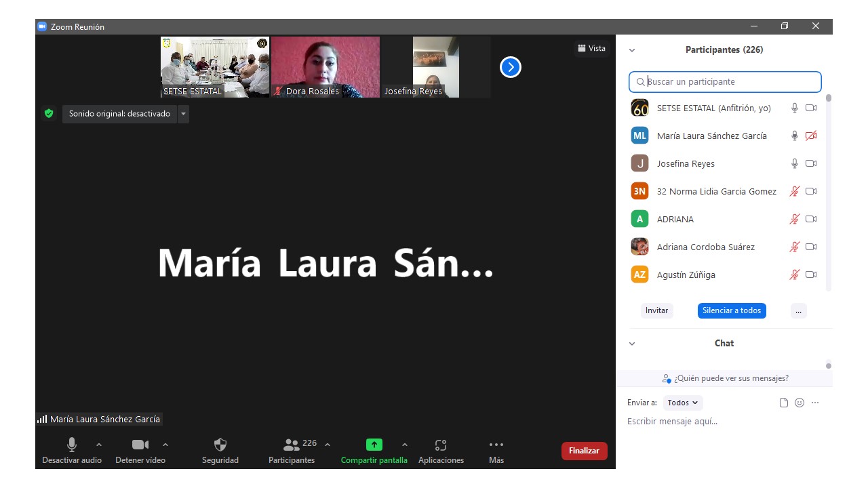Viewport: 868px width, 488px height.
Task: Open the Vista layout menu
Action: point(591,48)
